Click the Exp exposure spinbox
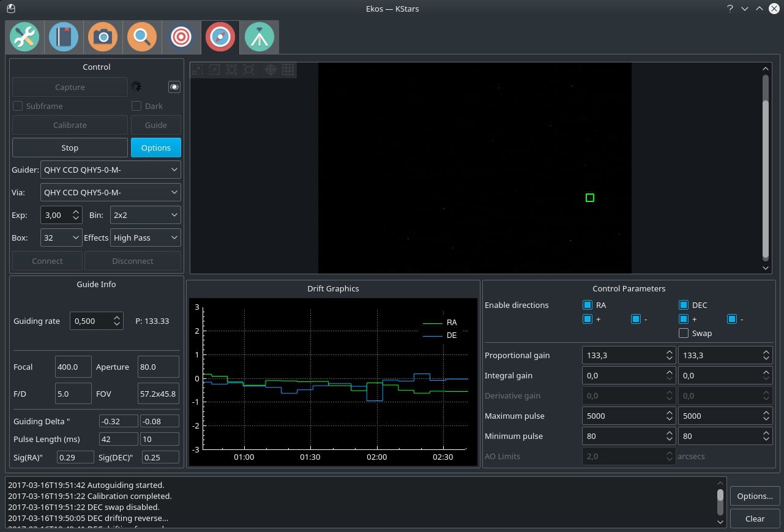Screen dimensions: 784x532 click(x=61, y=215)
